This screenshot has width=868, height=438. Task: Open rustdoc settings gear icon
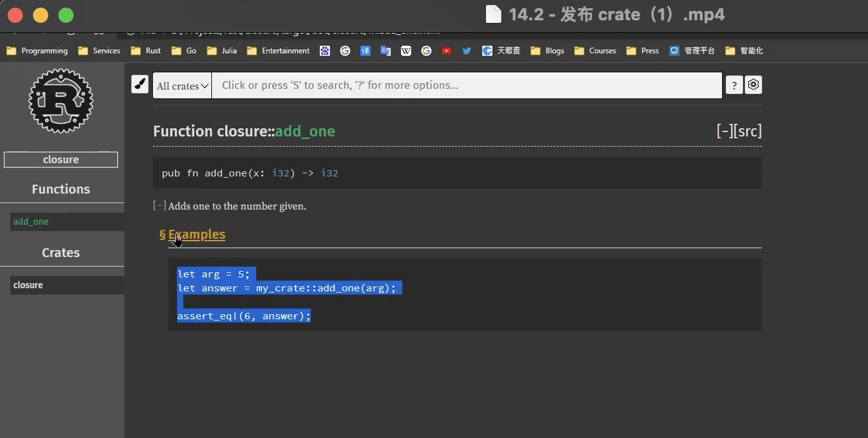pos(753,84)
